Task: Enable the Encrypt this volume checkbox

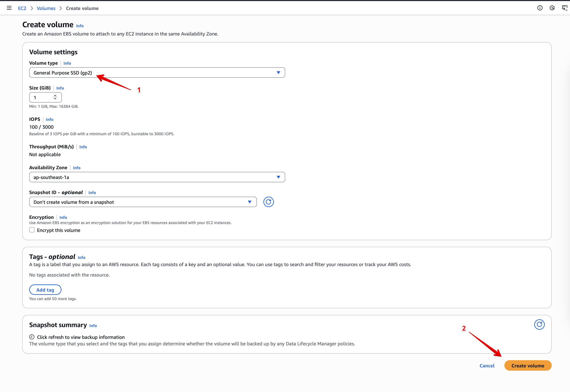Action: point(32,230)
